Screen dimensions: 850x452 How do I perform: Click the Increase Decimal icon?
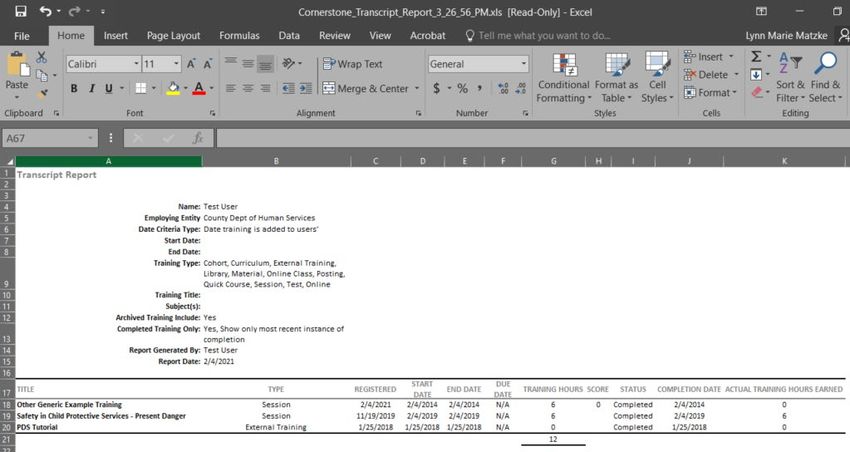503,88
